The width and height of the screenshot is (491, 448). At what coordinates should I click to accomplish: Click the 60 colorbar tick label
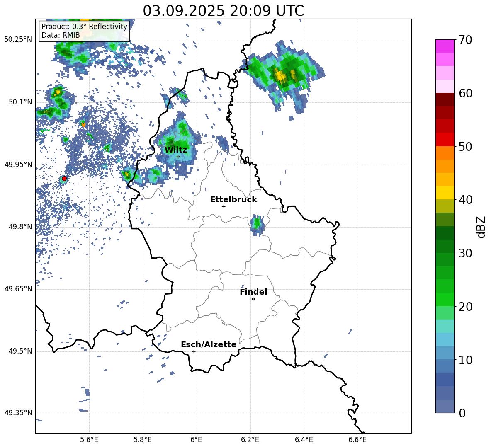tap(465, 93)
